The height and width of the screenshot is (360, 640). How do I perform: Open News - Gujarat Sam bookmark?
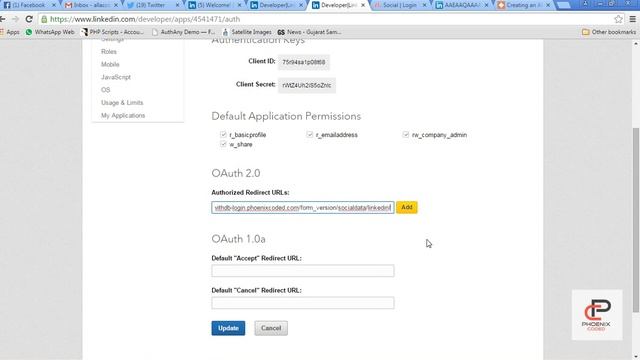tap(309, 32)
